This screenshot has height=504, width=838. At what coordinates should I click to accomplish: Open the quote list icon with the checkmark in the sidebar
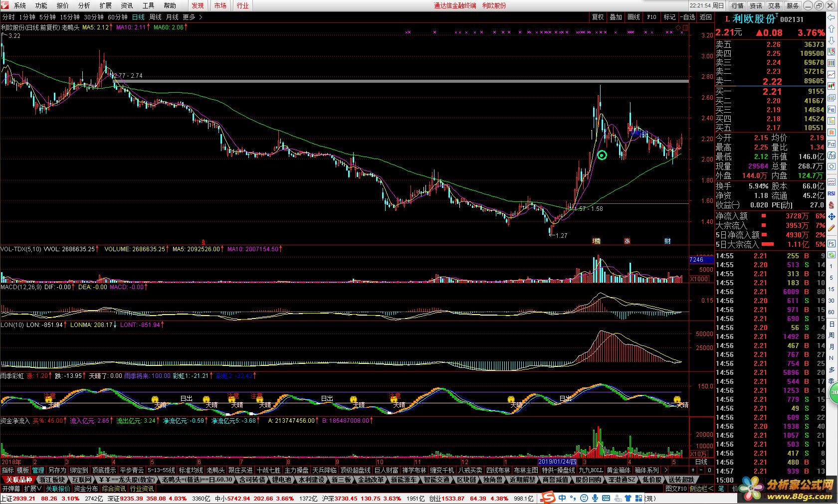click(x=832, y=51)
